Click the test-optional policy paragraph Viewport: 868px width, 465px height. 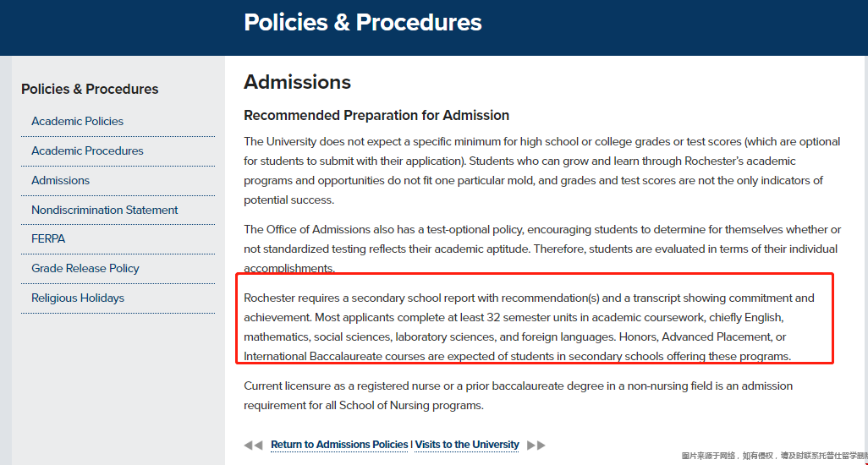click(541, 249)
